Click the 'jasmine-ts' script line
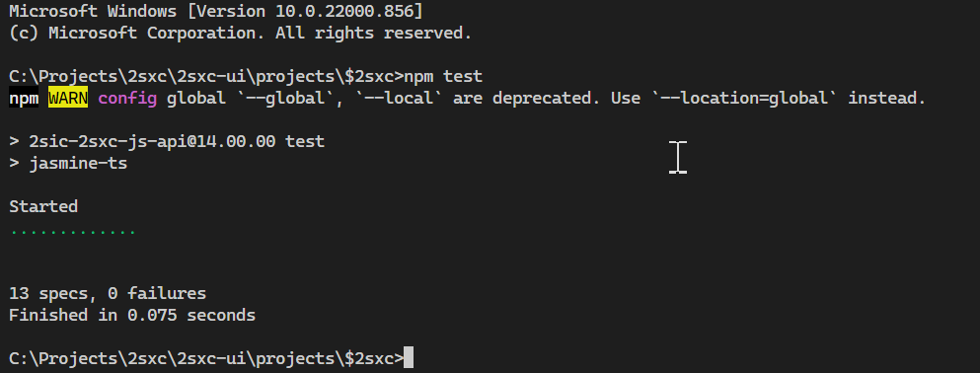Screen dimensions: 980x373 (x=69, y=164)
